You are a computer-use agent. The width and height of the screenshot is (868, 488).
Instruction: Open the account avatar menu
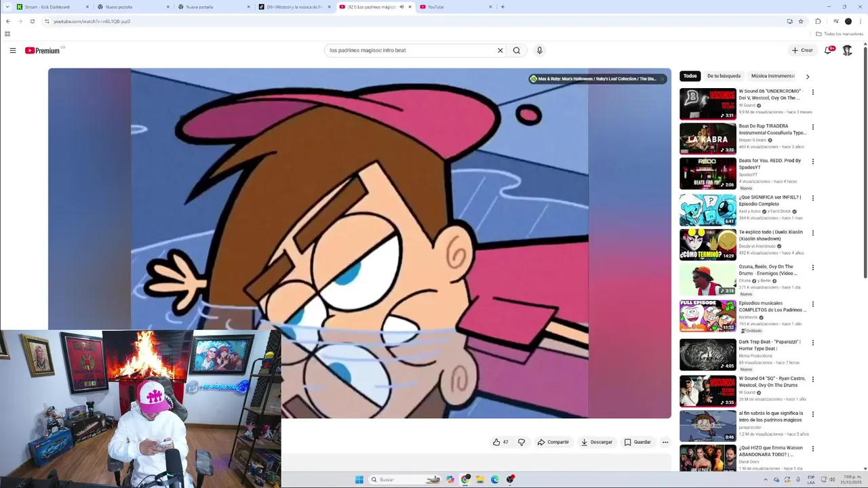click(847, 50)
